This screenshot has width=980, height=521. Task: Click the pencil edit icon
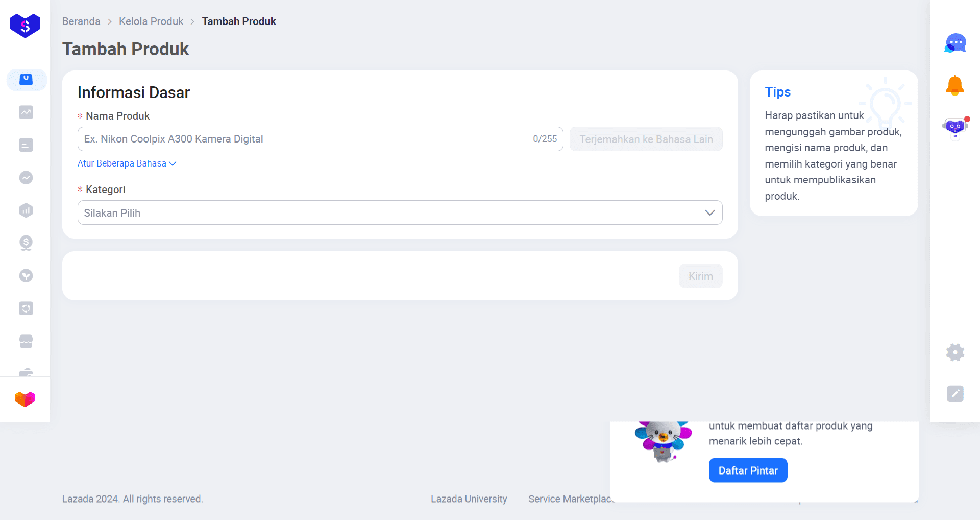pos(955,394)
